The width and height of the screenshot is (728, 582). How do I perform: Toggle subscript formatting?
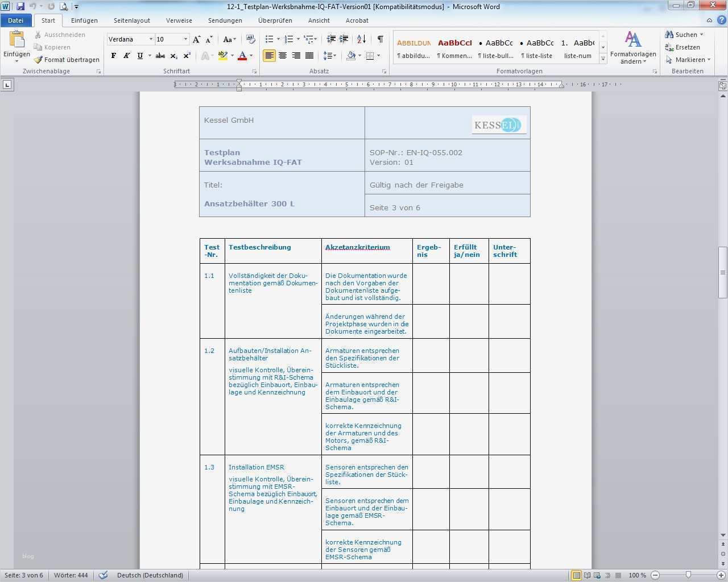coord(174,56)
